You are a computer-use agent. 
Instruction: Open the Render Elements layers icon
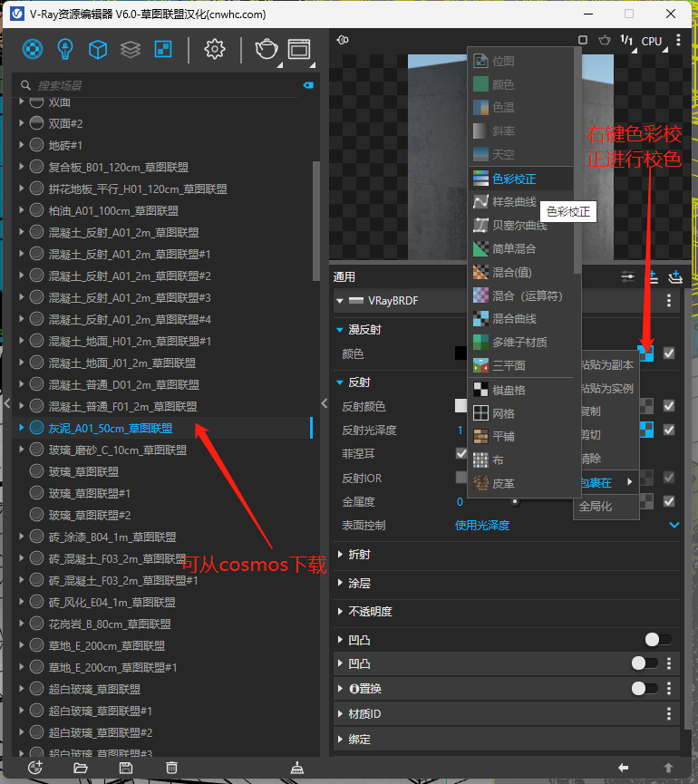coord(131,49)
